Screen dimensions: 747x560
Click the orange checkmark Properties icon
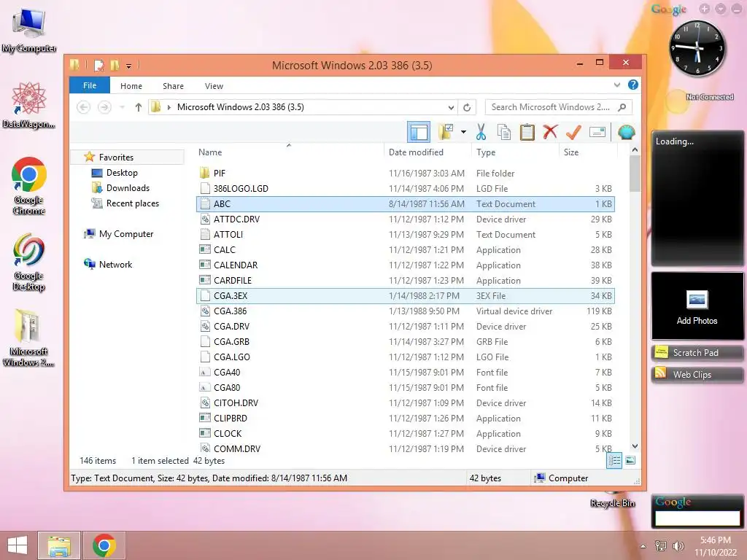click(573, 132)
